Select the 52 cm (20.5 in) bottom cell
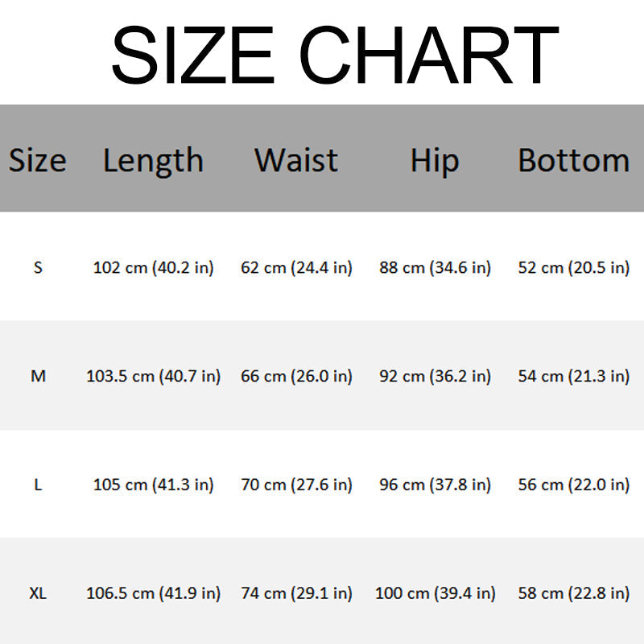 pyautogui.click(x=573, y=267)
